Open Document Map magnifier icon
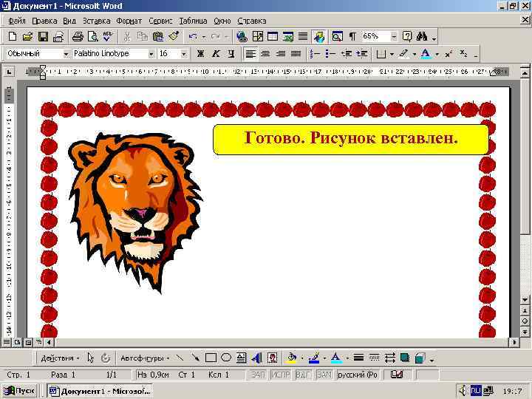The height and width of the screenshot is (399, 532). [x=337, y=36]
